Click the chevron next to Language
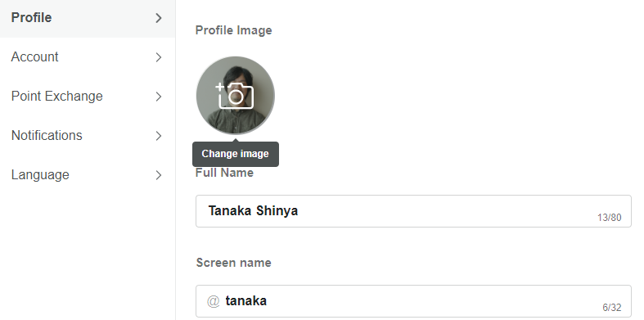The width and height of the screenshot is (644, 320). tap(159, 175)
